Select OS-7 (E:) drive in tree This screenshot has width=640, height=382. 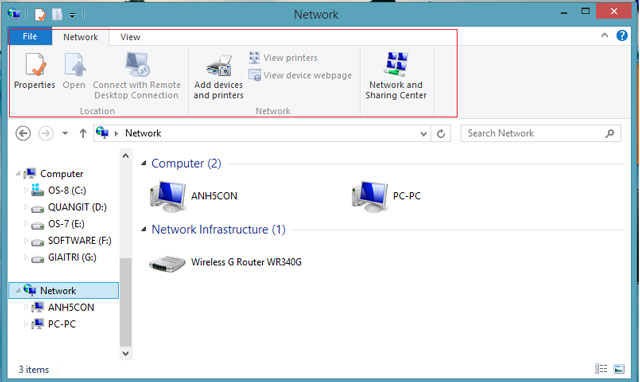(58, 224)
